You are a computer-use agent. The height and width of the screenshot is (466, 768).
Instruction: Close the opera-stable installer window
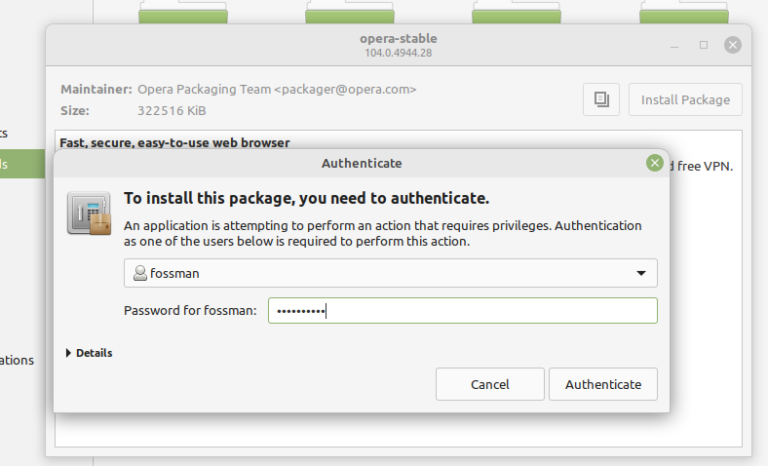(733, 45)
